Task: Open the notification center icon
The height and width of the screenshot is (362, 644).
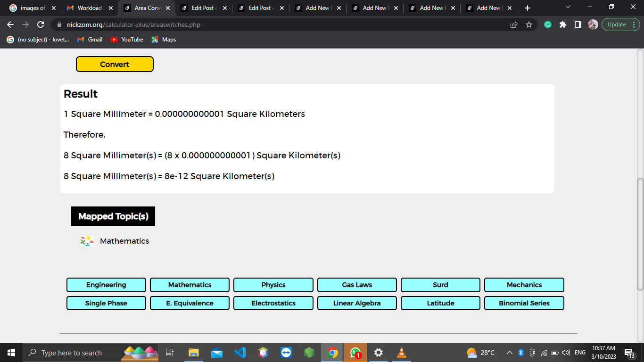Action: point(630,353)
